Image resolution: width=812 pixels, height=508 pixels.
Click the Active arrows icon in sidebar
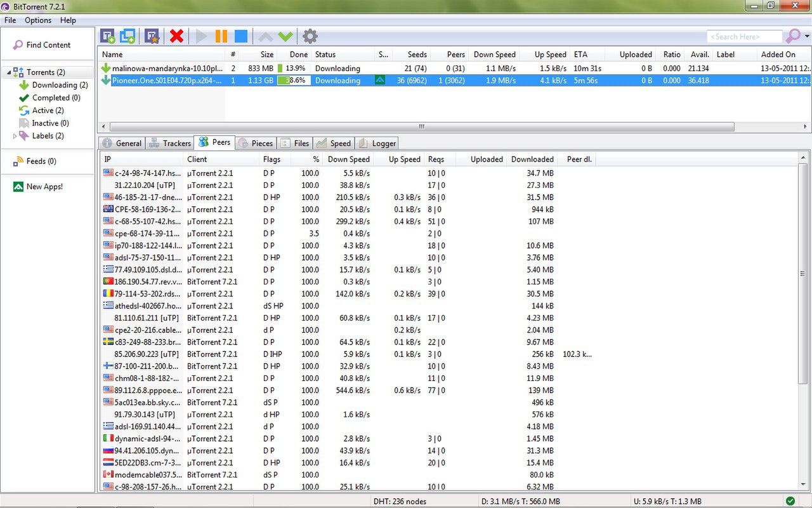pyautogui.click(x=24, y=110)
